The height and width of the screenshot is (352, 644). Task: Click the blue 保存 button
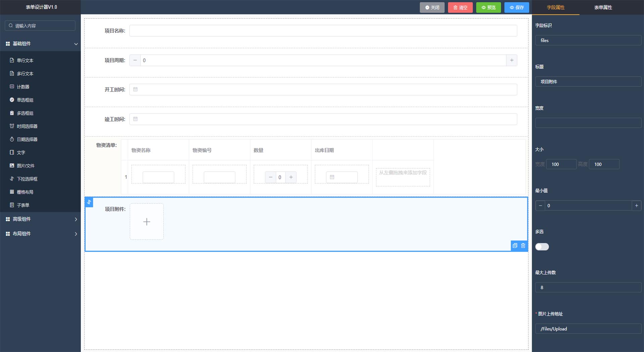click(517, 7)
